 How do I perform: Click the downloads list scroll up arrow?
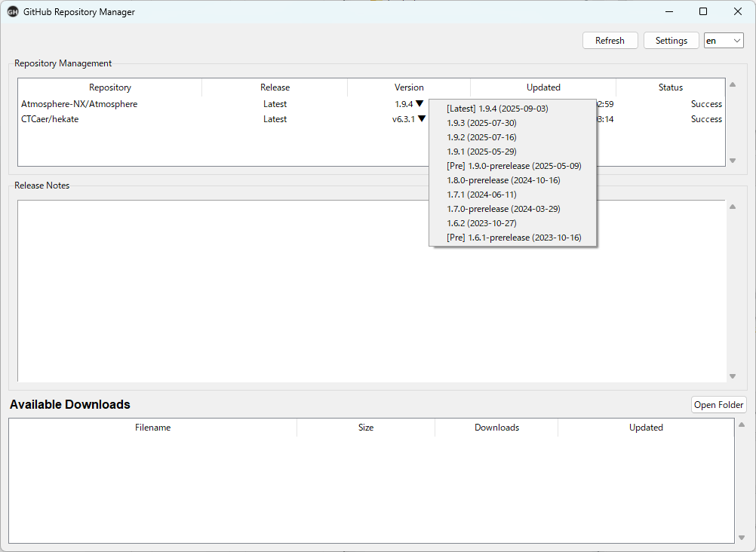742,425
